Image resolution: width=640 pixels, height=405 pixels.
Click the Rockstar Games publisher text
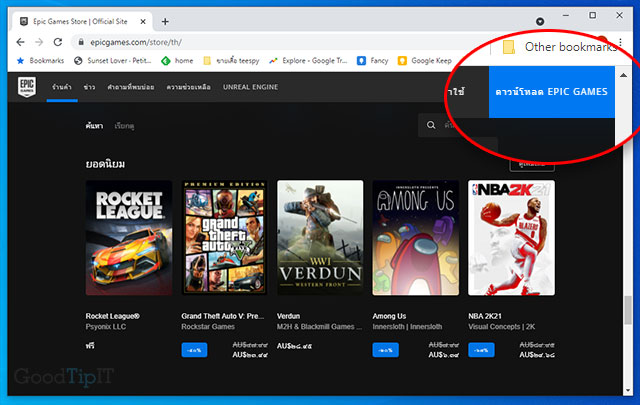click(208, 327)
